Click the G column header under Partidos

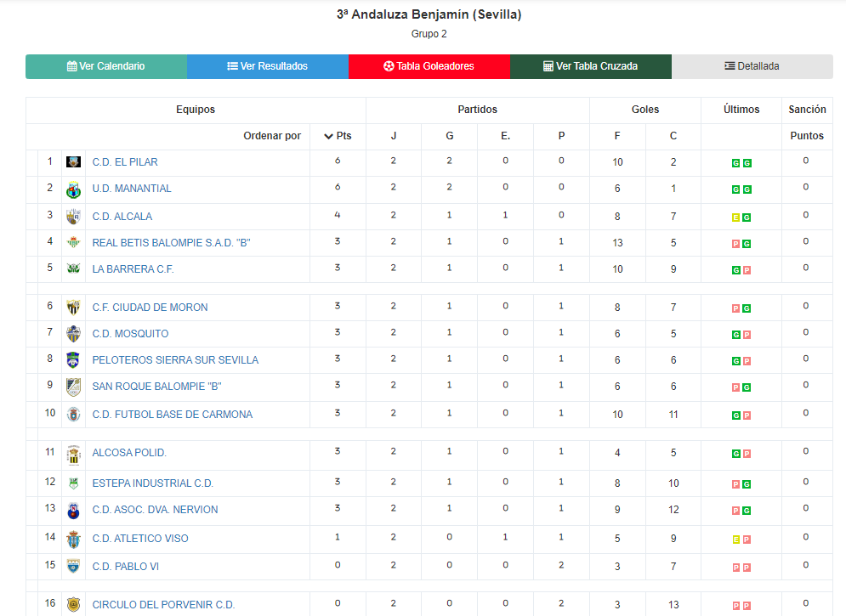click(450, 136)
